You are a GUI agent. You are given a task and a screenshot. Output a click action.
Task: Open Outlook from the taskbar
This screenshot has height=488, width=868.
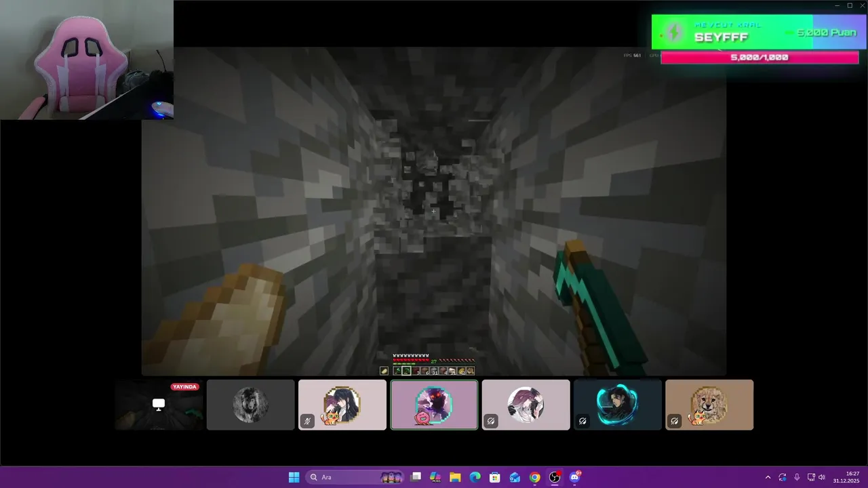coord(515,477)
